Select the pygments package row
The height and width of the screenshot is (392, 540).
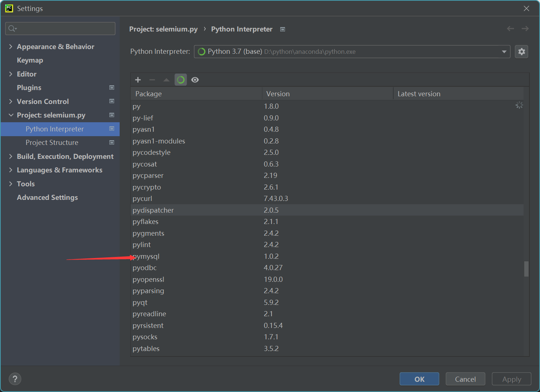pyautogui.click(x=327, y=233)
